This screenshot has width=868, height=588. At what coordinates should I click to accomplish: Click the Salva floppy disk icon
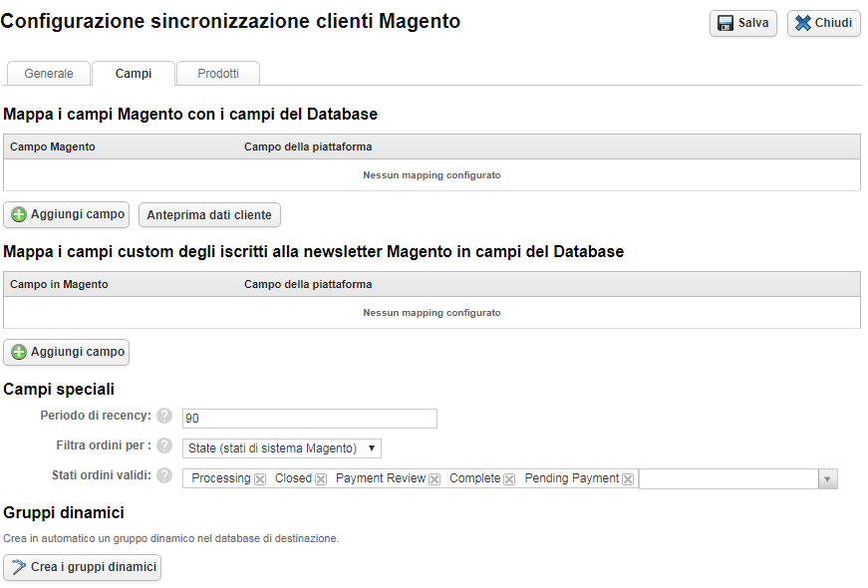725,23
